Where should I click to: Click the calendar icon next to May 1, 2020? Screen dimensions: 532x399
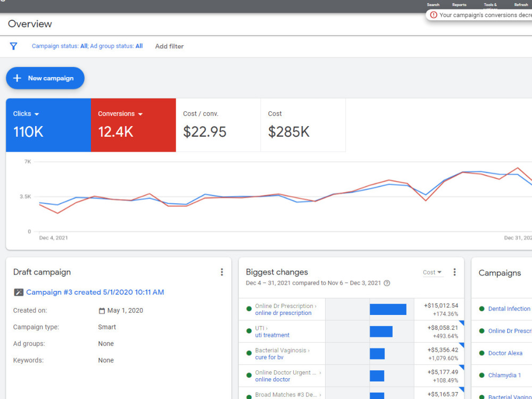click(102, 311)
